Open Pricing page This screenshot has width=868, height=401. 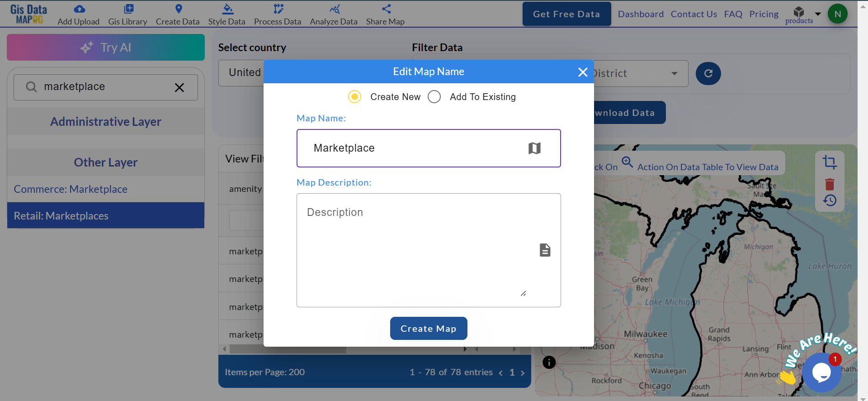pyautogui.click(x=764, y=14)
